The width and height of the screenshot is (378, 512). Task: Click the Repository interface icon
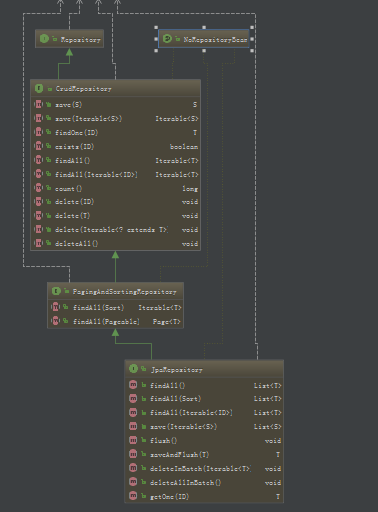tap(44, 39)
